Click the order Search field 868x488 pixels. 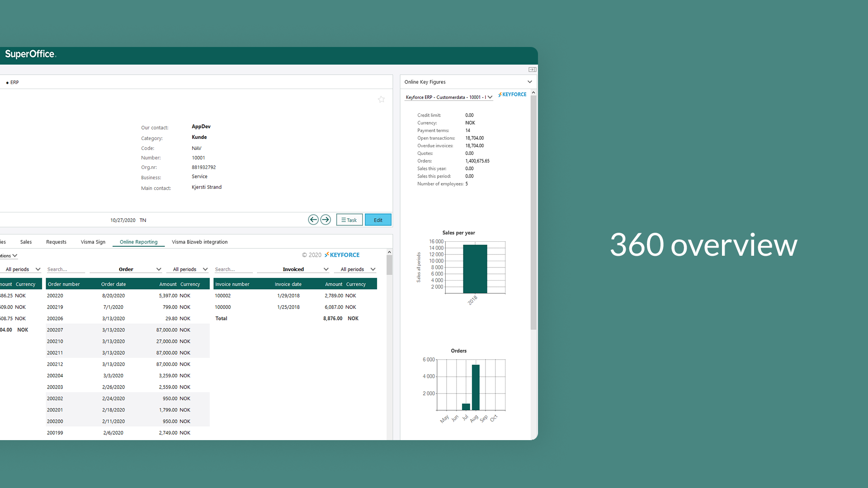coord(65,269)
